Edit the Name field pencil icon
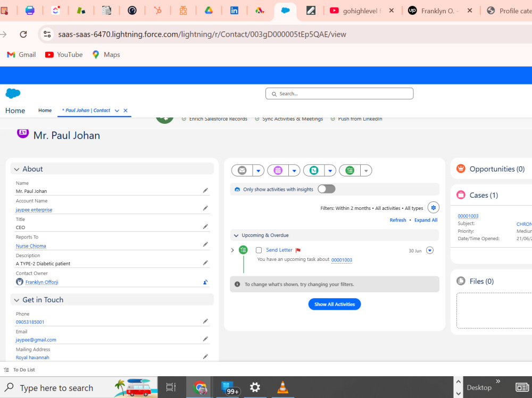 [205, 191]
